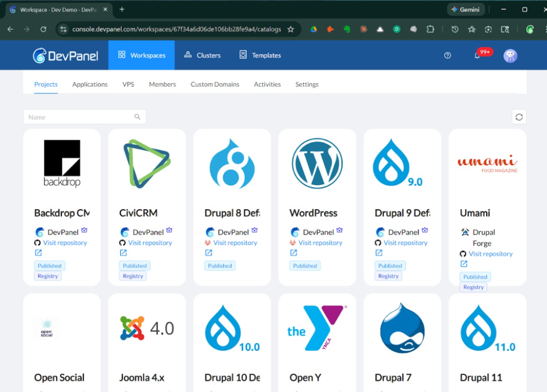Viewport: 547px width, 392px height.
Task: Click the WordPress logo thumbnail
Action: click(317, 163)
